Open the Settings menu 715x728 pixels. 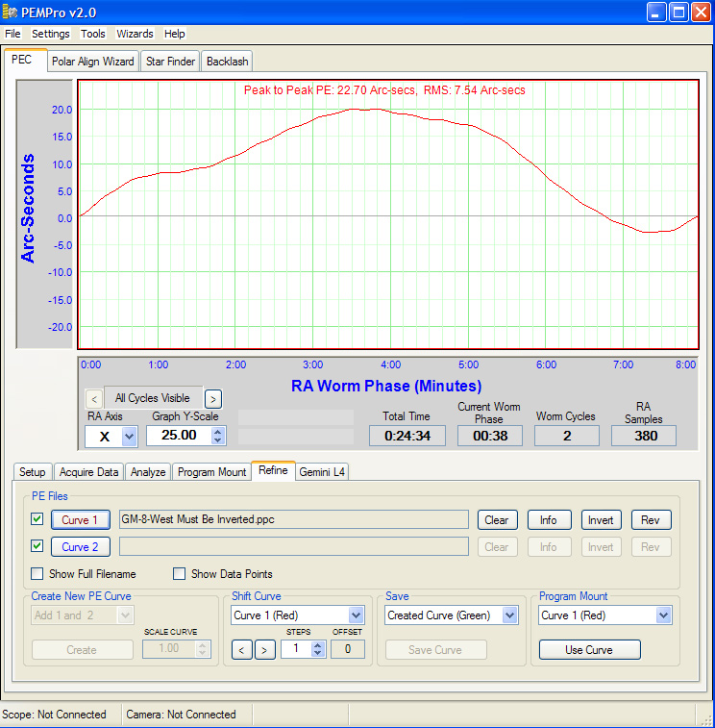click(51, 34)
